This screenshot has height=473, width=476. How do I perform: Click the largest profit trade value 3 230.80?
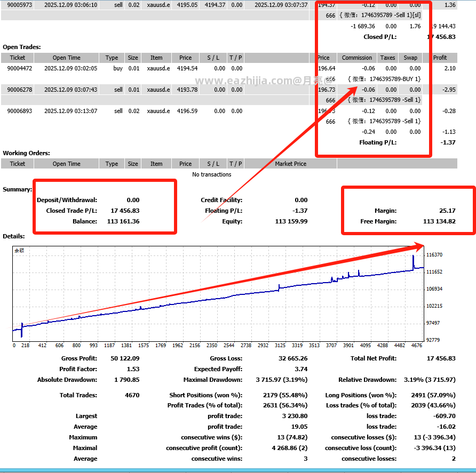click(x=295, y=415)
